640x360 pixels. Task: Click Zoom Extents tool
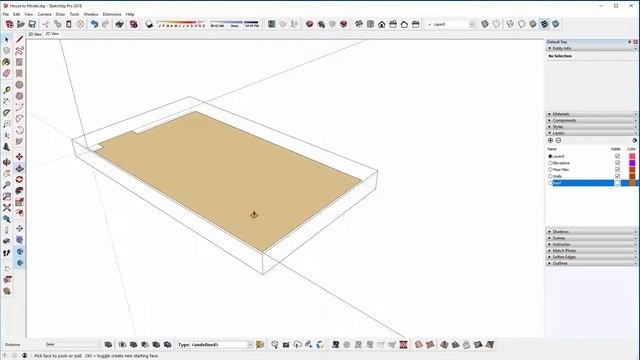[7, 208]
